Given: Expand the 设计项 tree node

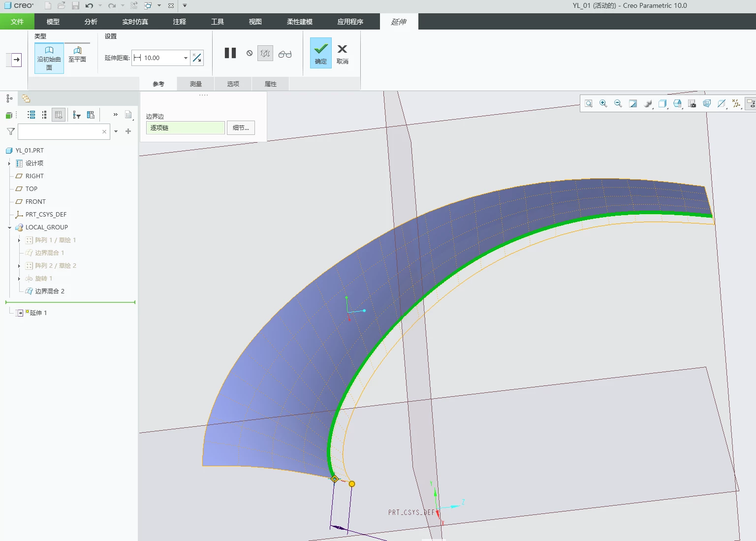Looking at the screenshot, I should (9, 163).
